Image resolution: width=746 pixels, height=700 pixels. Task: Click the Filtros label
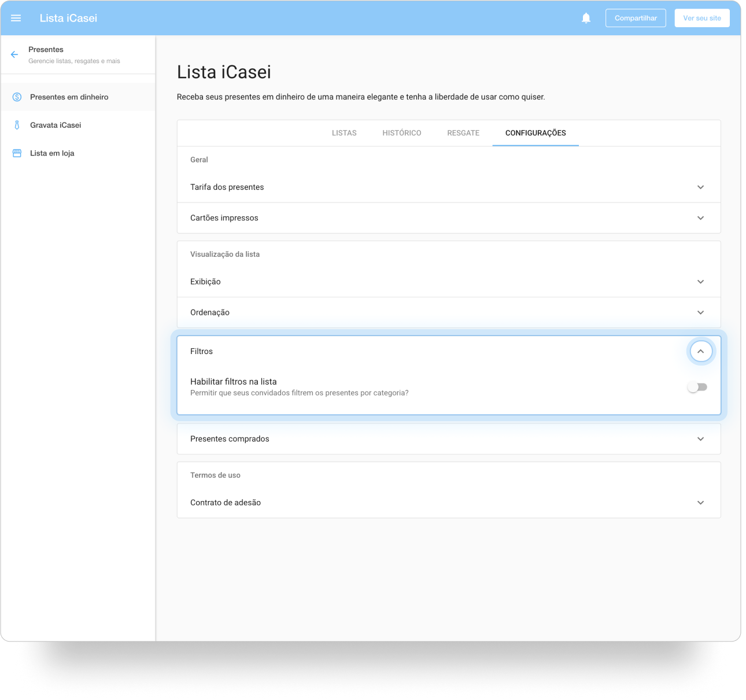[201, 351]
